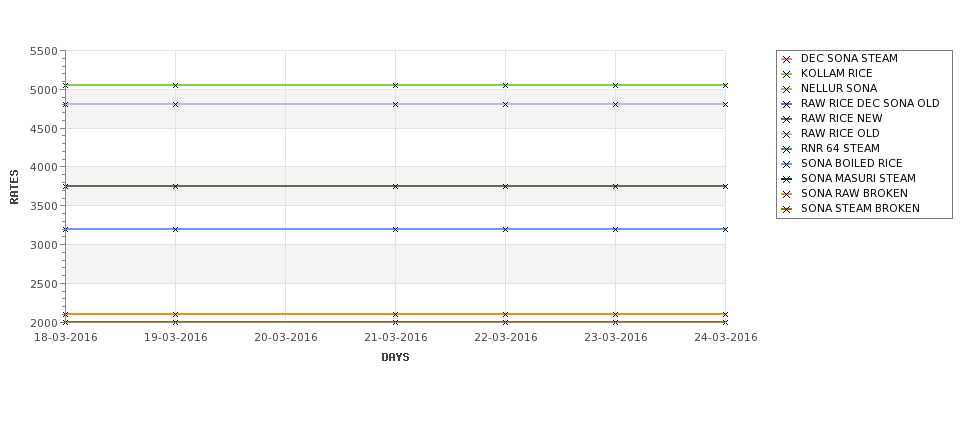Click the RNR 64 STEAM legend marker
975x429 pixels.
tap(787, 149)
